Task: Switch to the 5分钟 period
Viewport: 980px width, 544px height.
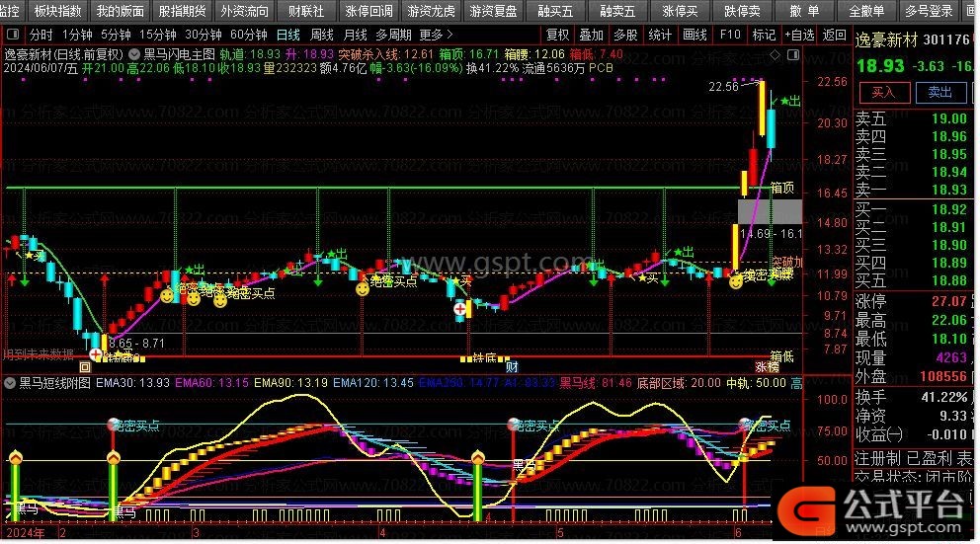Action: pyautogui.click(x=116, y=35)
